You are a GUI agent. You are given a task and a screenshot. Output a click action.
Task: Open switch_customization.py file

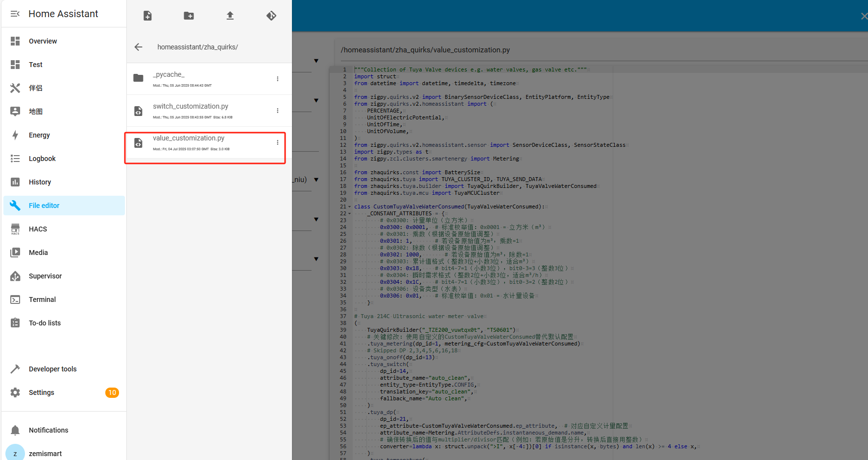click(190, 107)
